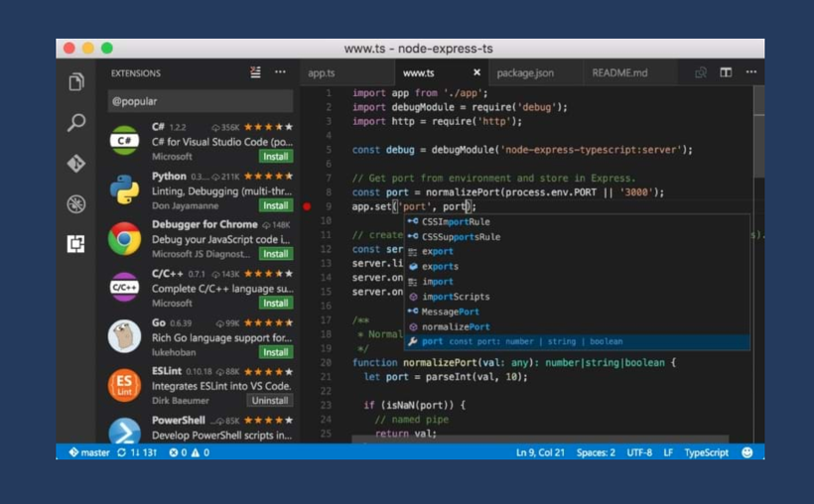Image resolution: width=814 pixels, height=504 pixels.
Task: Open the Debug view icon
Action: (76, 204)
